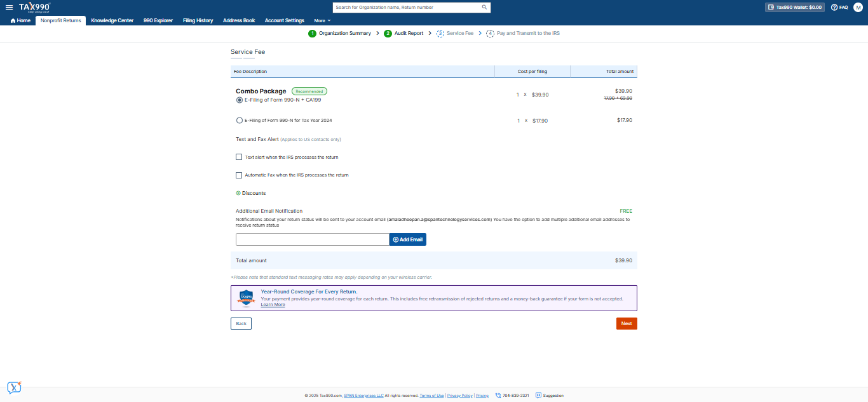This screenshot has height=402, width=868.
Task: Select E-Filing of Form 990-N only radio
Action: click(239, 120)
